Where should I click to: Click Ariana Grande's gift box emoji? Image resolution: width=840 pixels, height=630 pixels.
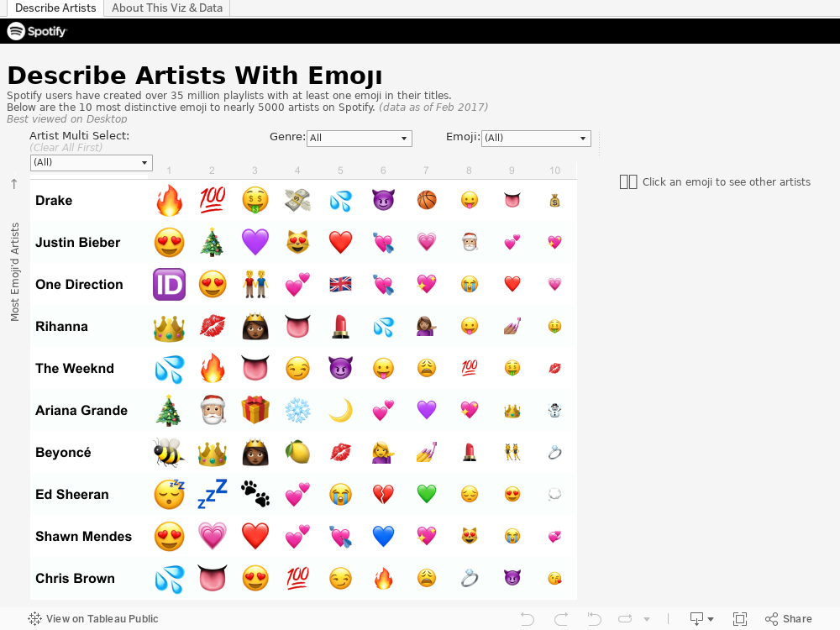click(x=255, y=410)
